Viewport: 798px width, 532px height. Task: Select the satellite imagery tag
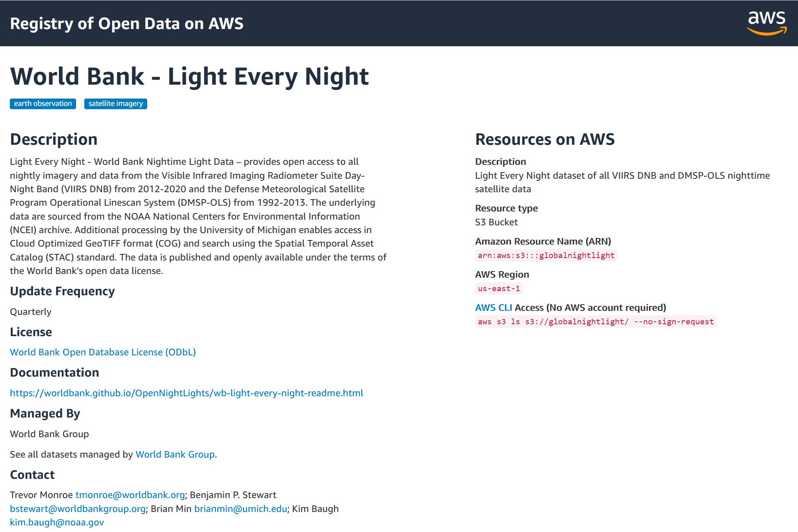point(115,104)
